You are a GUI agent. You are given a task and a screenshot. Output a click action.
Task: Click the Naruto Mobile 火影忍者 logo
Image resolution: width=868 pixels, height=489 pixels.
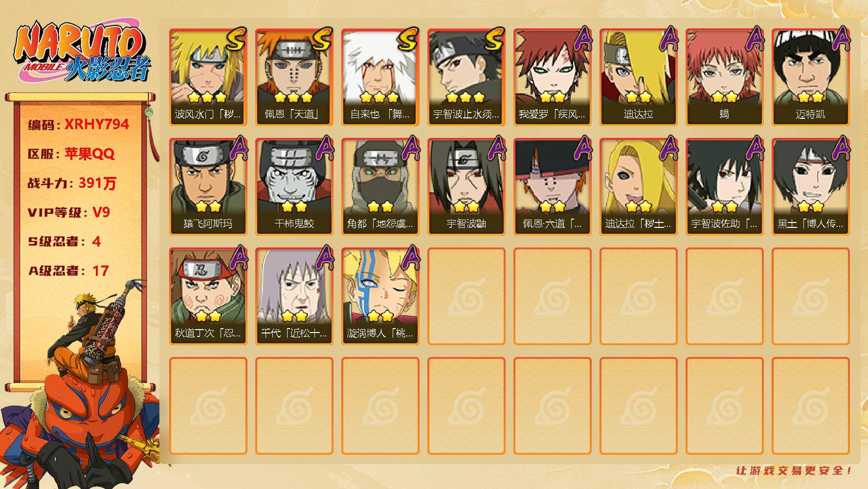(x=82, y=52)
